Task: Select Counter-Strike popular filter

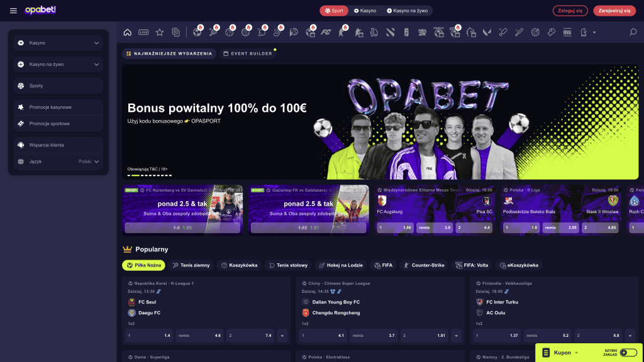Action: pyautogui.click(x=423, y=265)
